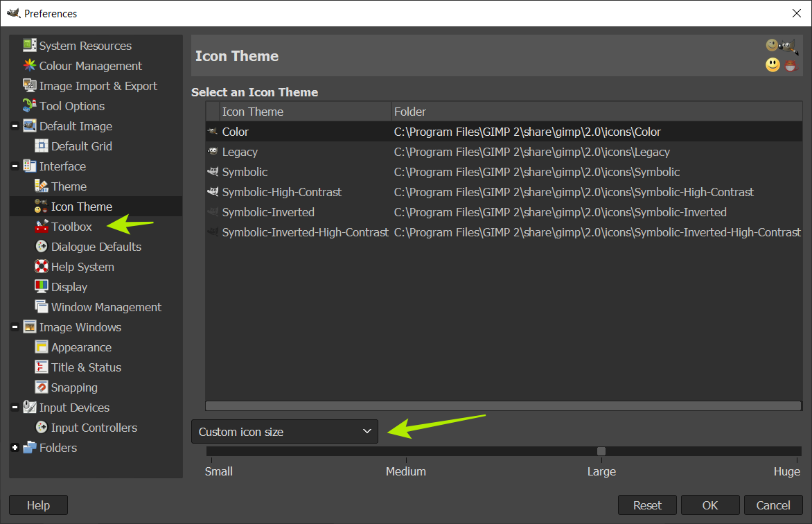Click the Theme paintbrush icon
This screenshot has width=812, height=524.
pos(42,186)
